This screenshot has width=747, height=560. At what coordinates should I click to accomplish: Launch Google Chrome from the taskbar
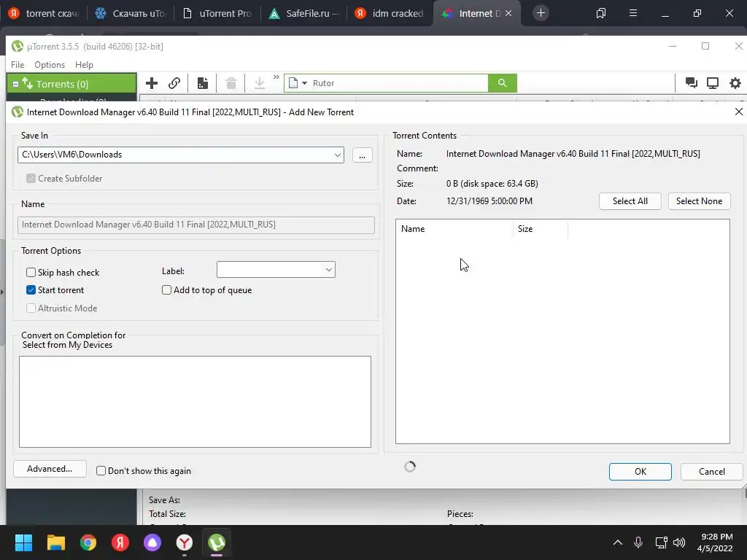[88, 542]
